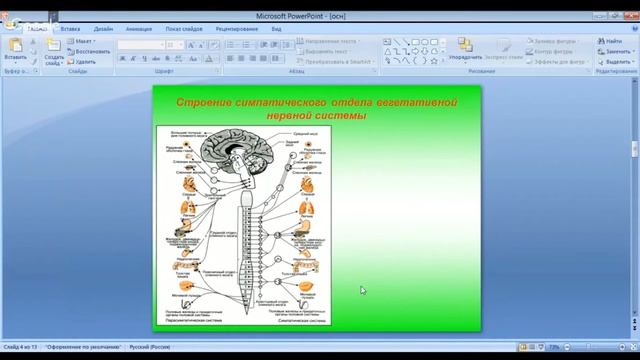
Task: Click Упорядочить (Arrange) button
Action: (x=465, y=51)
